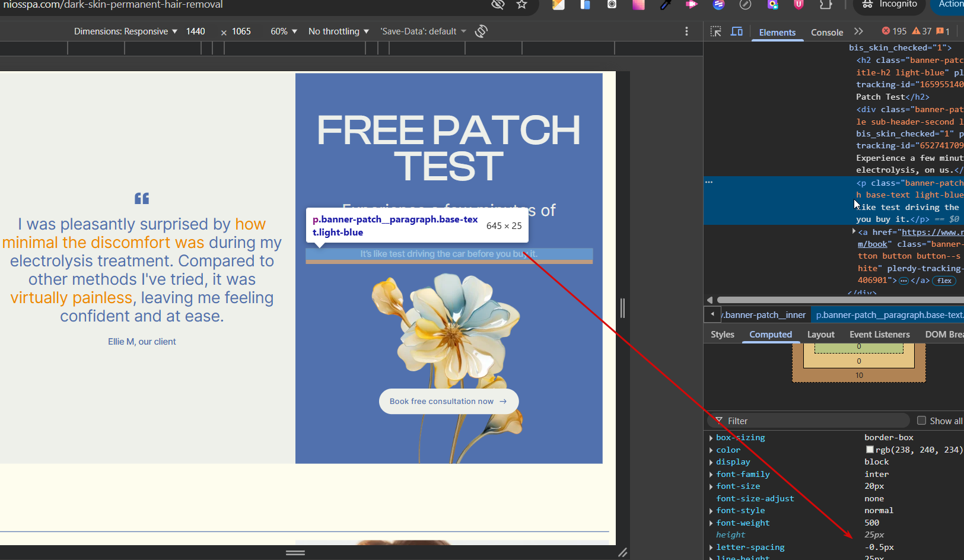Open the device toolbar three-dot menu
The height and width of the screenshot is (560, 964).
(686, 31)
